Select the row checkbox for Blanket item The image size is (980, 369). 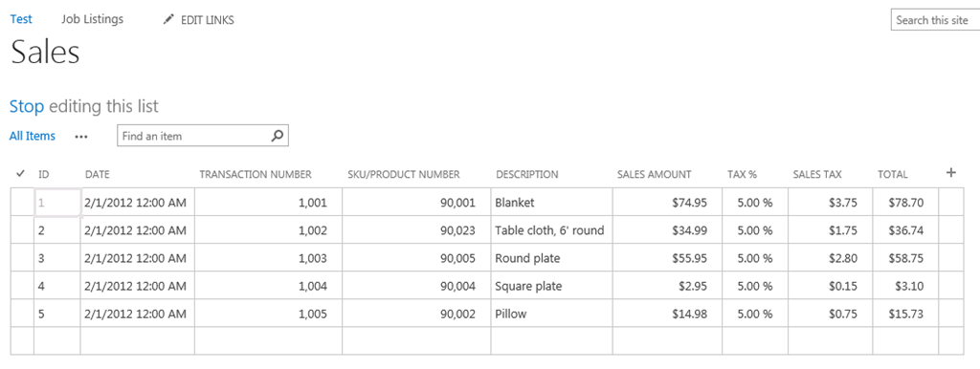pyautogui.click(x=23, y=203)
